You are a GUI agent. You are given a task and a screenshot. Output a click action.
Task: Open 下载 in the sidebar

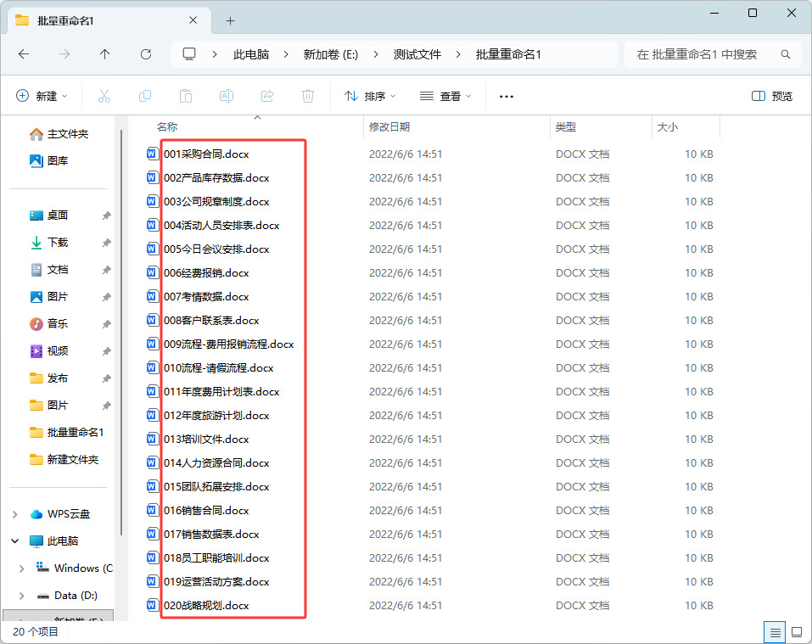pyautogui.click(x=49, y=243)
